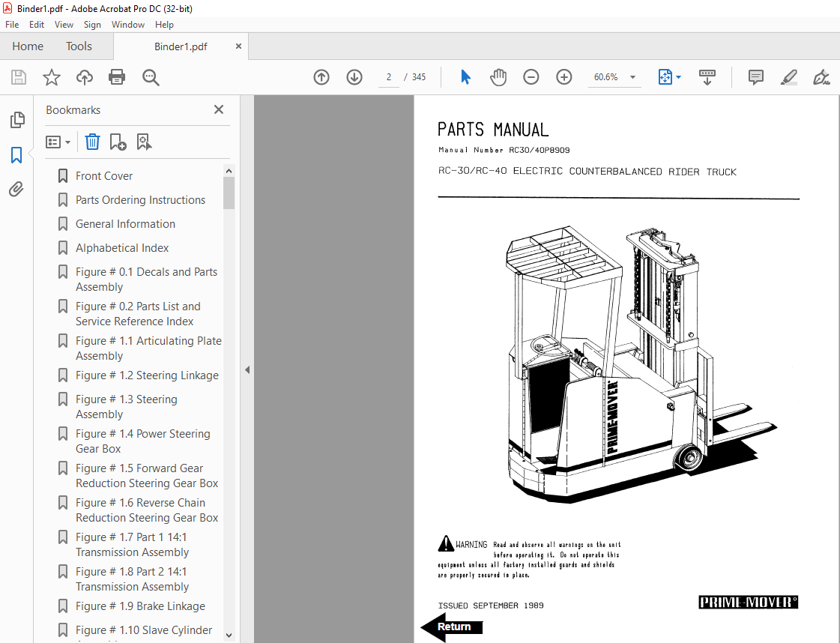Image resolution: width=840 pixels, height=643 pixels.
Task: Activate the Hand pan tool
Action: click(498, 77)
